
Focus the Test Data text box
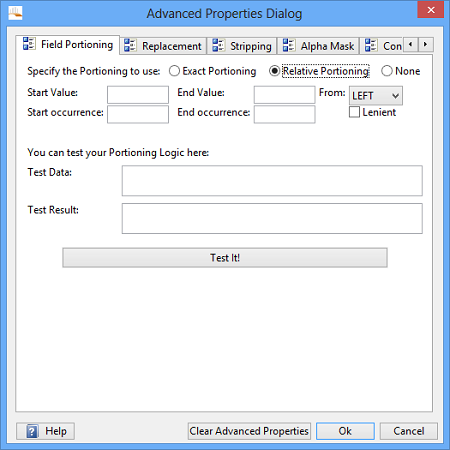coord(272,181)
